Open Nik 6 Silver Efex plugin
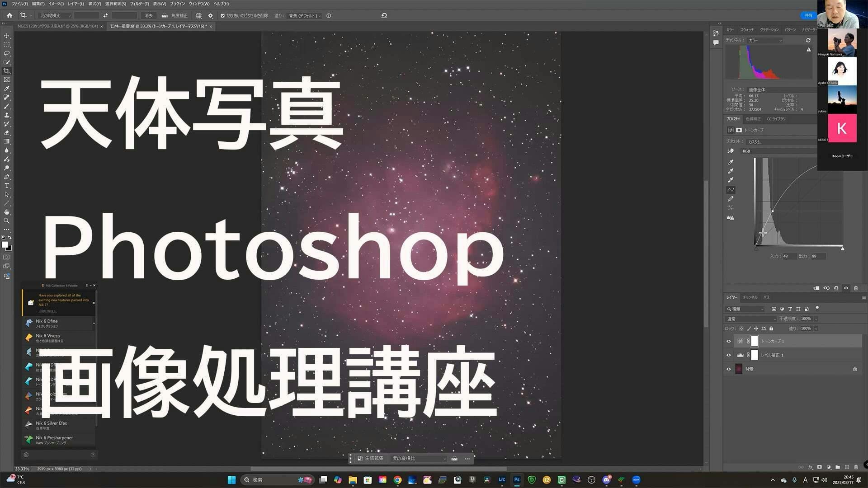 (59, 425)
